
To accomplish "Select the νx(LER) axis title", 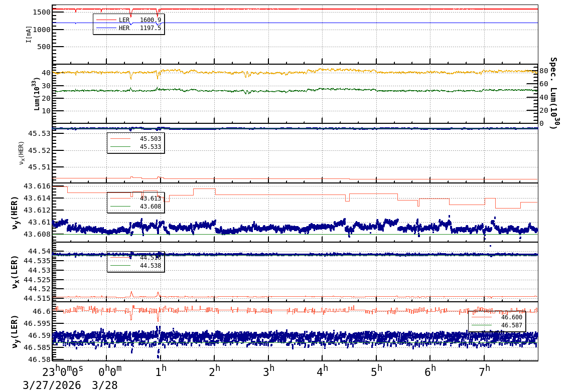I will pos(15,272).
